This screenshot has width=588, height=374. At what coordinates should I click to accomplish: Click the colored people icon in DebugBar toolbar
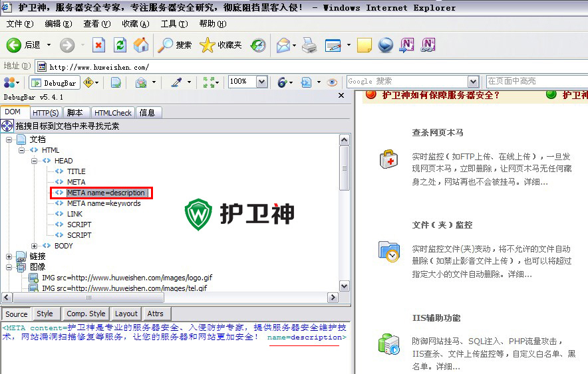[x=9, y=82]
